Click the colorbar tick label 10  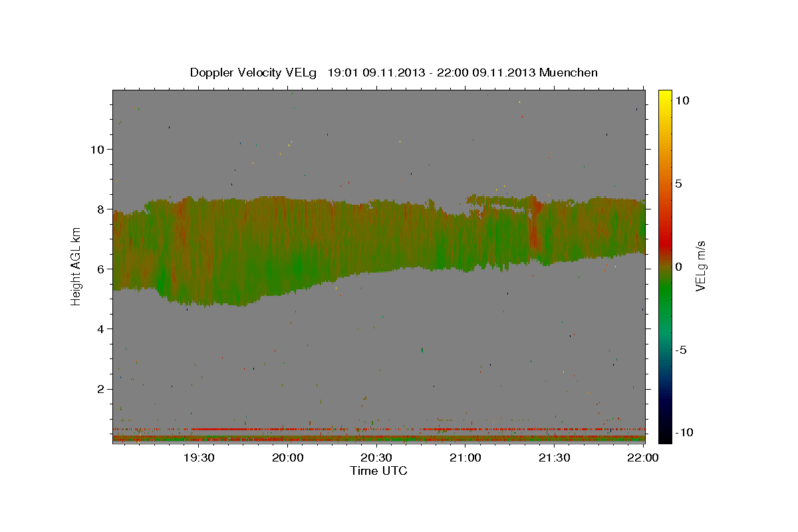(682, 100)
